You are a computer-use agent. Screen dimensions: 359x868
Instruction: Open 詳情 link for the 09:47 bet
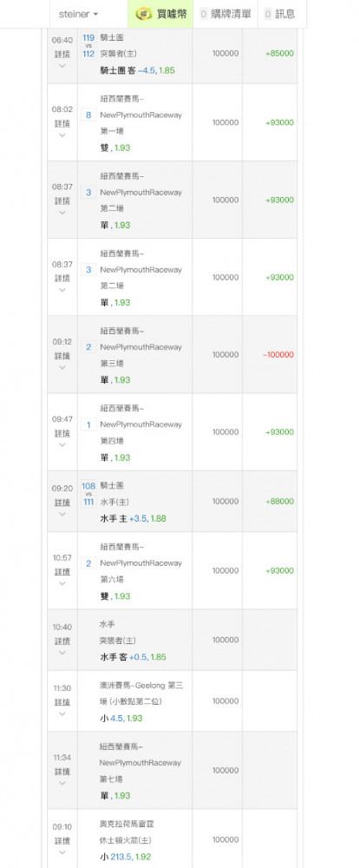(62, 433)
